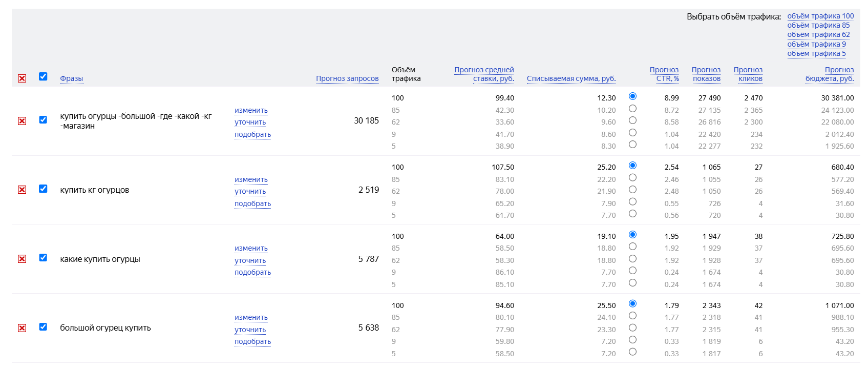
Task: Uncheck the 'купить кг огурцов' checkbox
Action: pyautogui.click(x=43, y=189)
